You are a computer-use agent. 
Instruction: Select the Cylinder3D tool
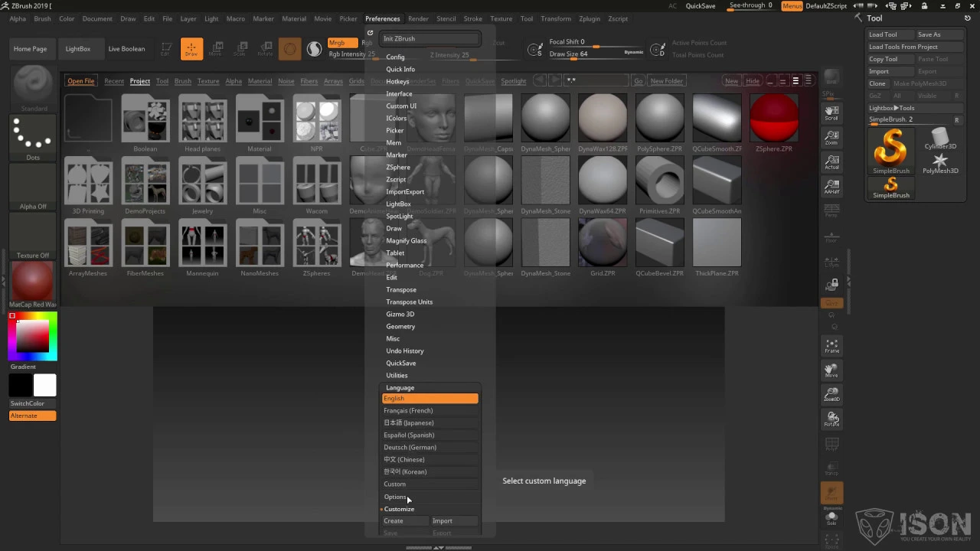point(940,139)
